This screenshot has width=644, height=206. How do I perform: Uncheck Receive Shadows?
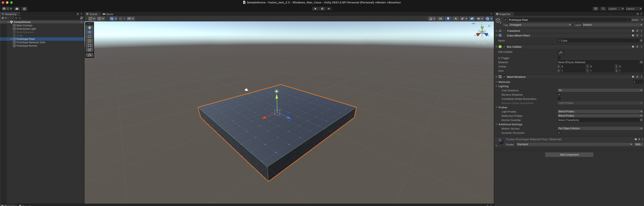(559, 95)
